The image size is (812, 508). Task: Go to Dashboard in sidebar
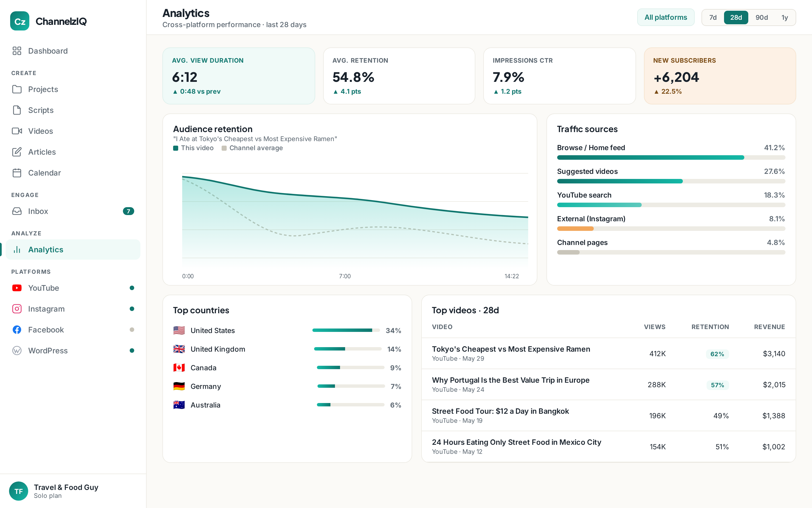click(x=73, y=51)
